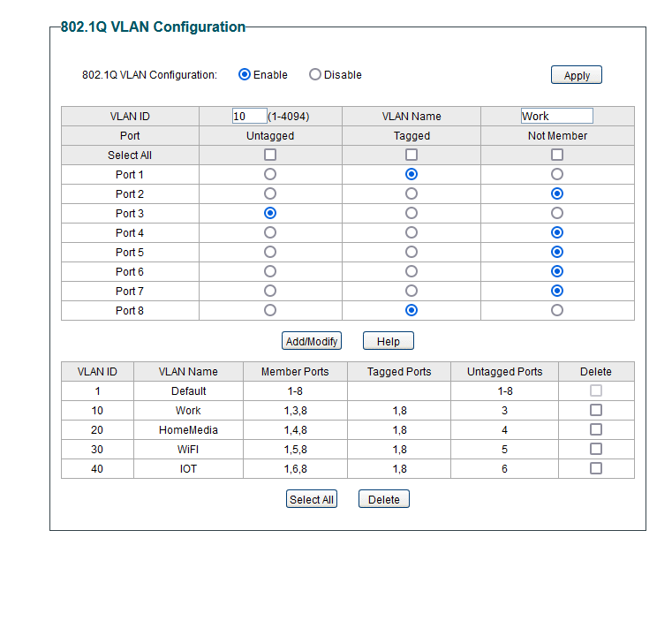Click the Default VLAN name cell

pyautogui.click(x=189, y=391)
